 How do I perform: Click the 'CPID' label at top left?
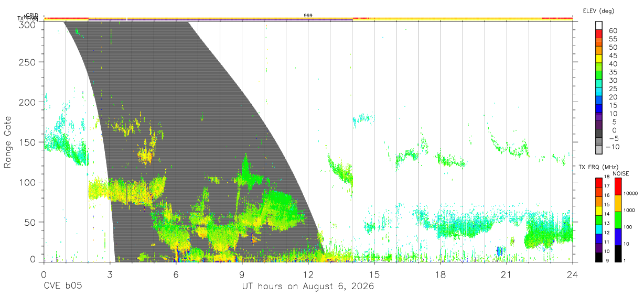point(32,15)
